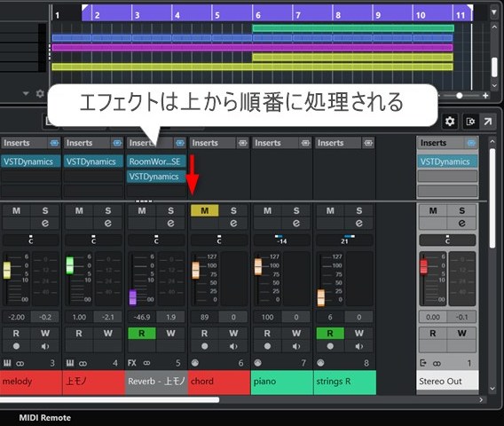Screen dimensions: 504x426
Task: Select the Reverb - 上モノ channel name
Action: (x=156, y=382)
